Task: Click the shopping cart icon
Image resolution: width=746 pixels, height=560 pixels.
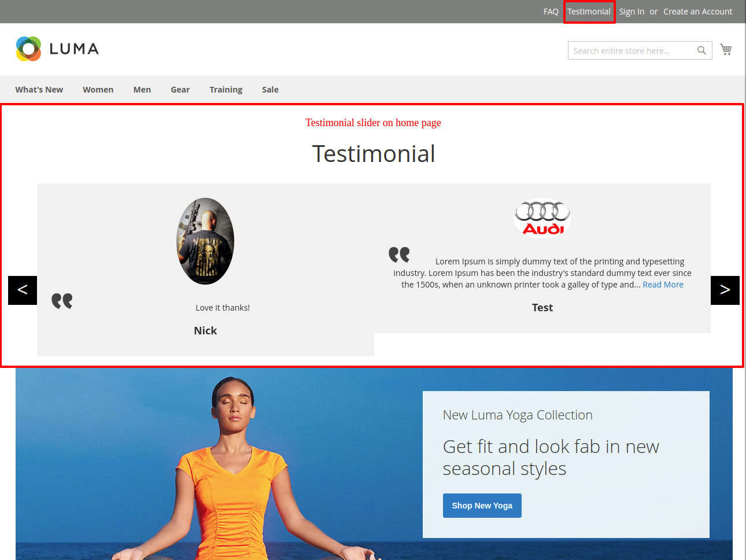Action: coord(726,50)
